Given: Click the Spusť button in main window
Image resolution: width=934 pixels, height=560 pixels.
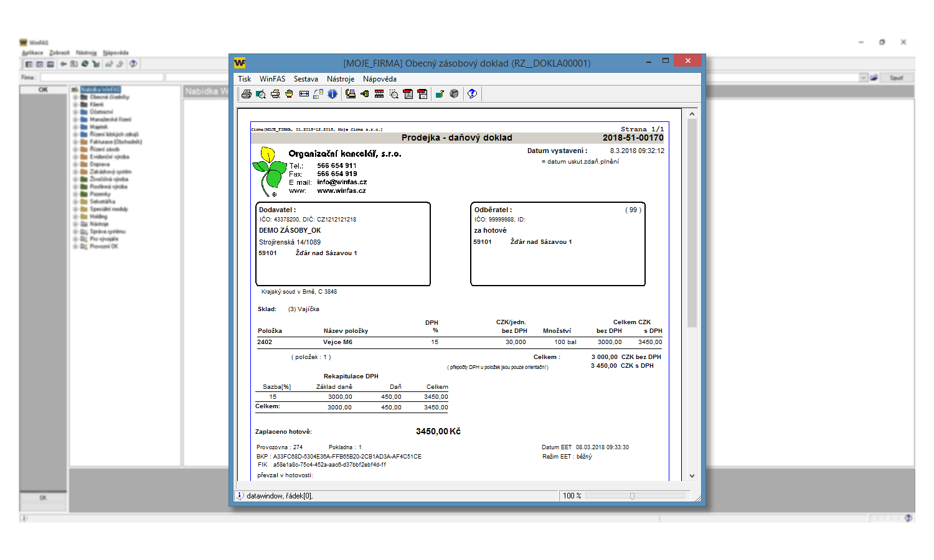Looking at the screenshot, I should click(x=897, y=78).
